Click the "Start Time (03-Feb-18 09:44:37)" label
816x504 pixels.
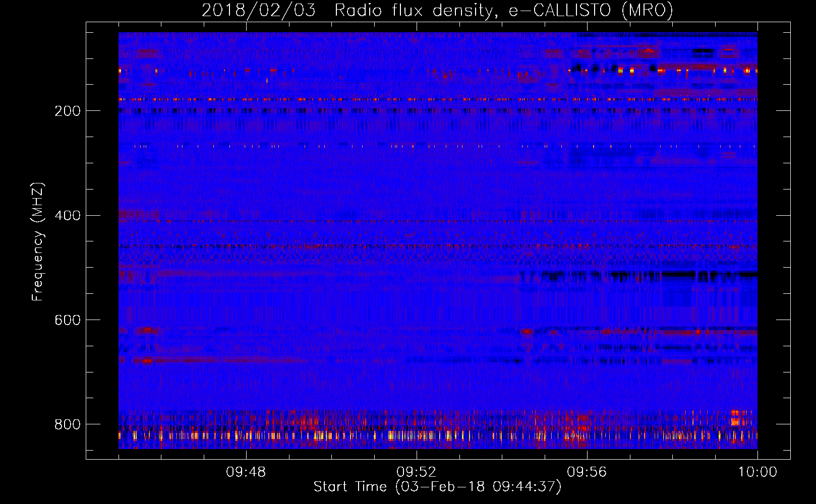[437, 487]
